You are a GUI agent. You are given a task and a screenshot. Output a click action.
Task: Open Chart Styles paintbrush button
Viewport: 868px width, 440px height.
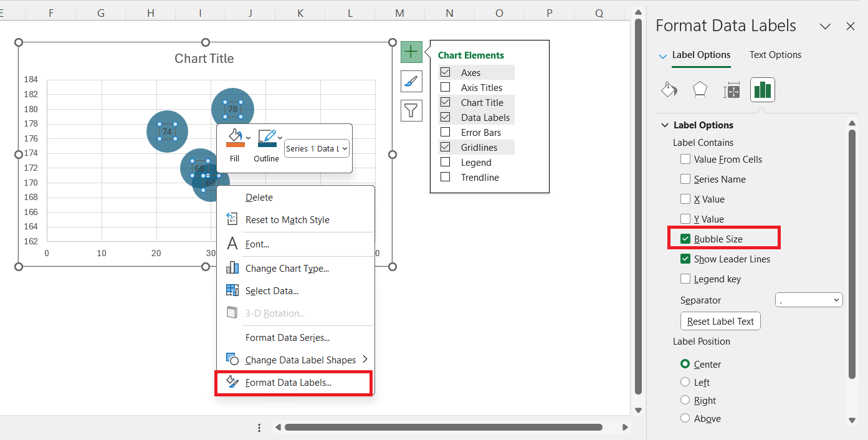pos(411,82)
